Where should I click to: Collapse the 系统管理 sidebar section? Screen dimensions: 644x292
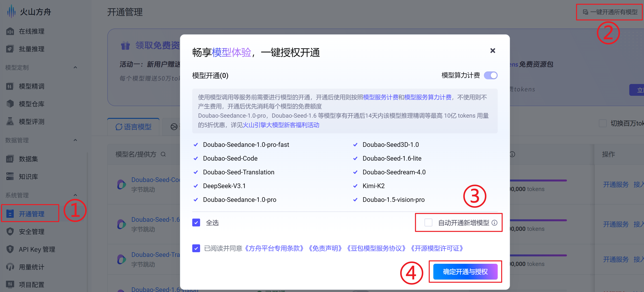pyautogui.click(x=75, y=195)
